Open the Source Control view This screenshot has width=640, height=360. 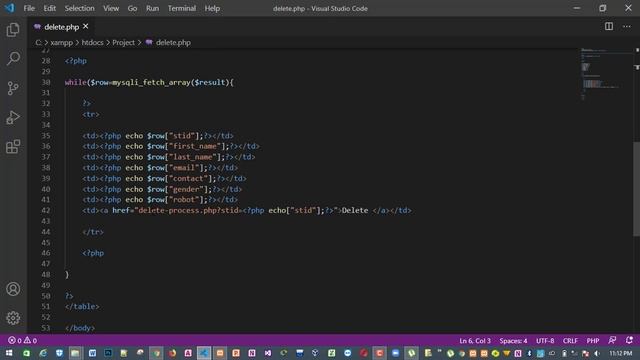pyautogui.click(x=13, y=88)
